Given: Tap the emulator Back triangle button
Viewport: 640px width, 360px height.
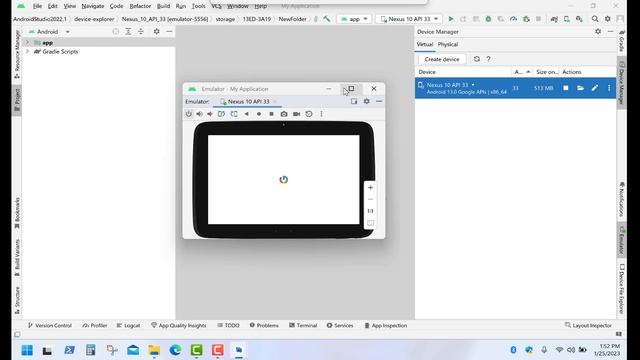Looking at the screenshot, I should pos(247,114).
